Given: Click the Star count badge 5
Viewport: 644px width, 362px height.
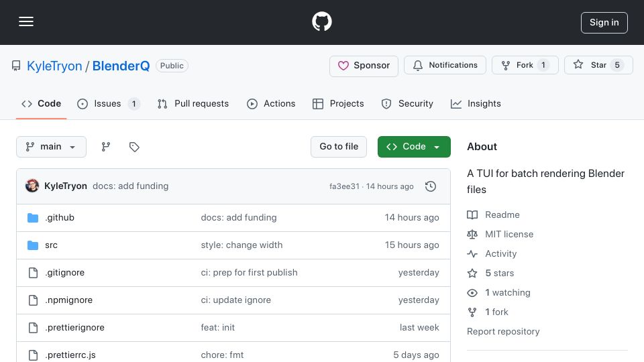Looking at the screenshot, I should tap(617, 65).
